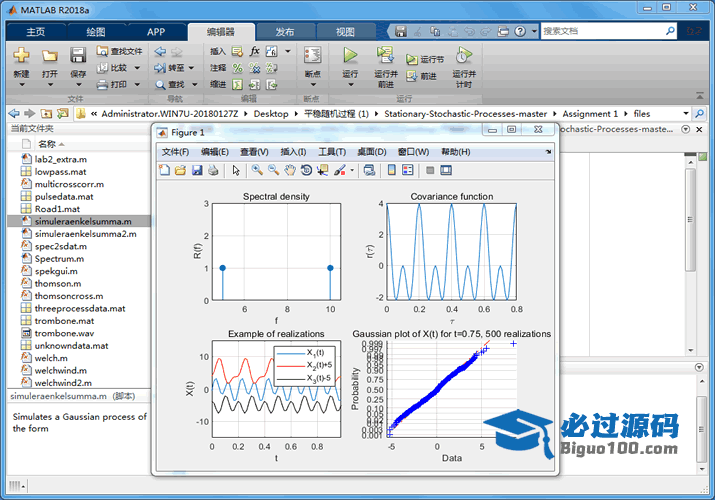Click the editor vertical scrollbar thumb

690,220
